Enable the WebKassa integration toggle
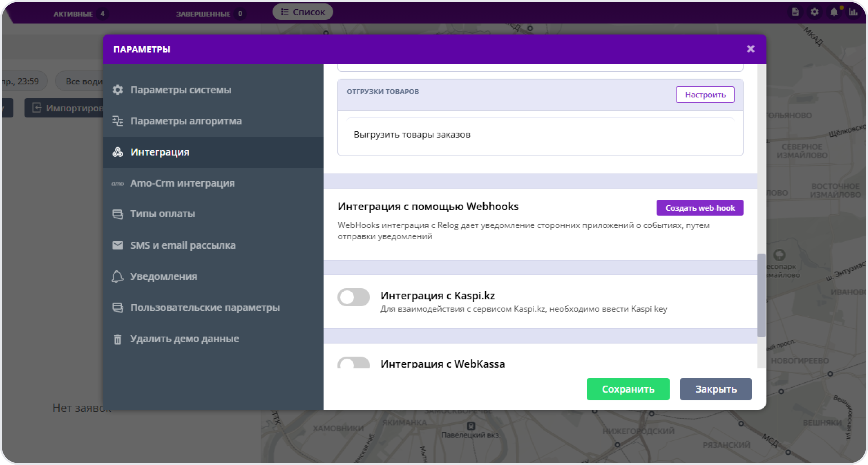Viewport: 868px width, 465px height. (354, 363)
